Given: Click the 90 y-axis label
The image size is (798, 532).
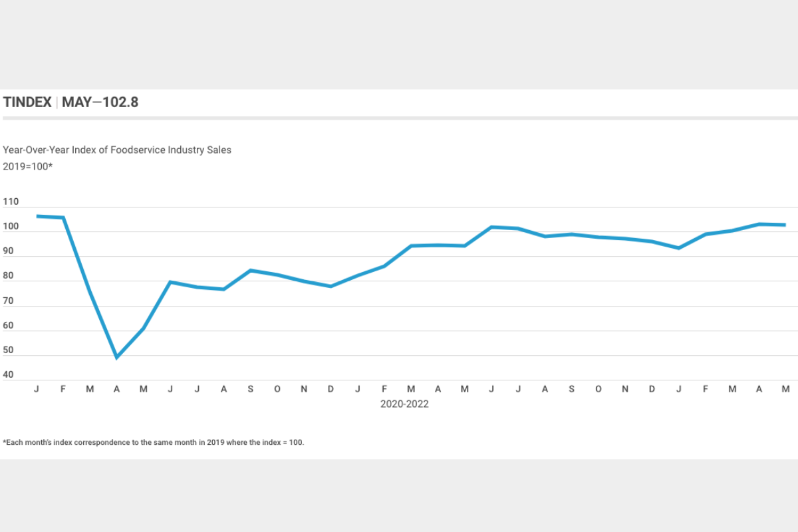Looking at the screenshot, I should click(8, 251).
